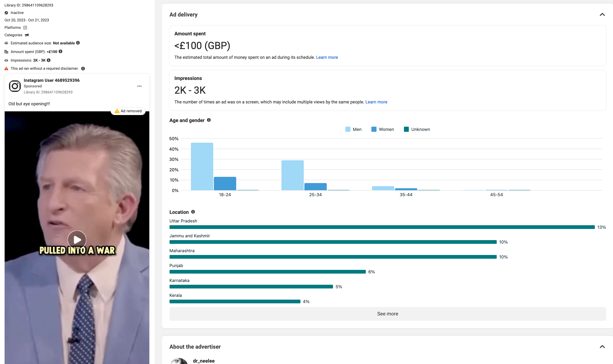Click info icon next to Impressions 2K - 3K

(49, 60)
